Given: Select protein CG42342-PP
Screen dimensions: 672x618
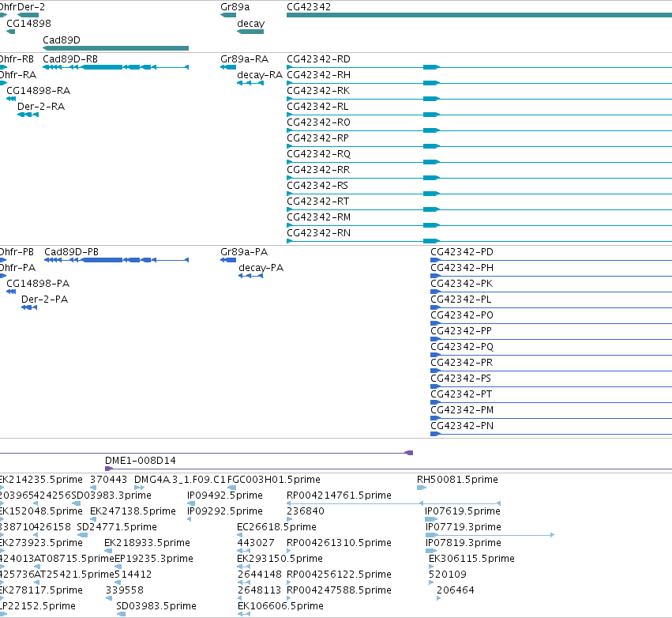Looking at the screenshot, I should [x=461, y=331].
